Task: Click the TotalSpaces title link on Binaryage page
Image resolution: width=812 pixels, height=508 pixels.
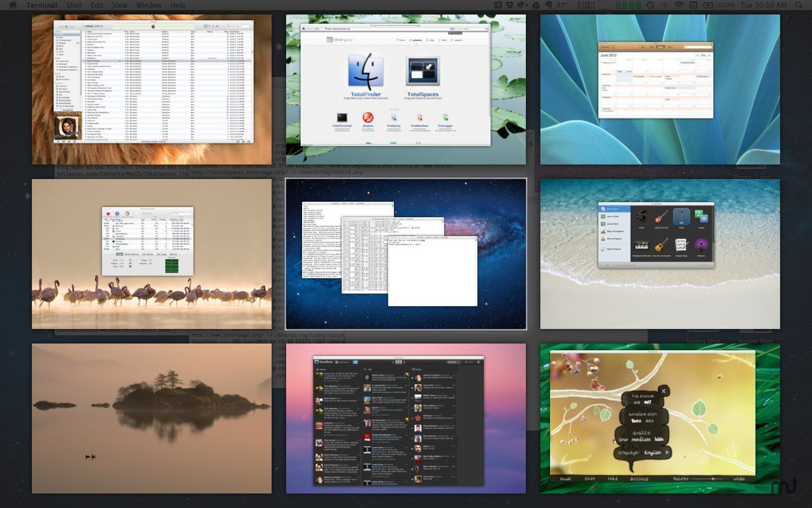Action: coord(423,94)
